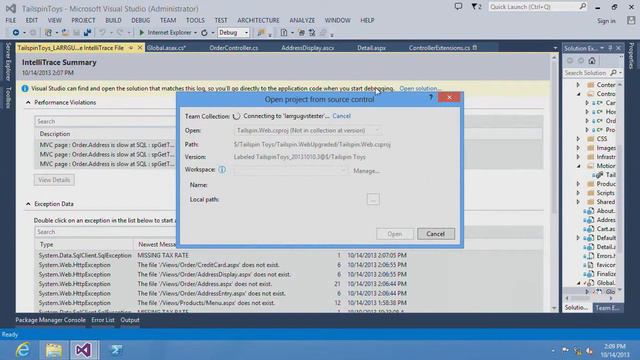The image size is (640, 360).
Task: Open the ANALYZE menu
Action: pos(302,20)
